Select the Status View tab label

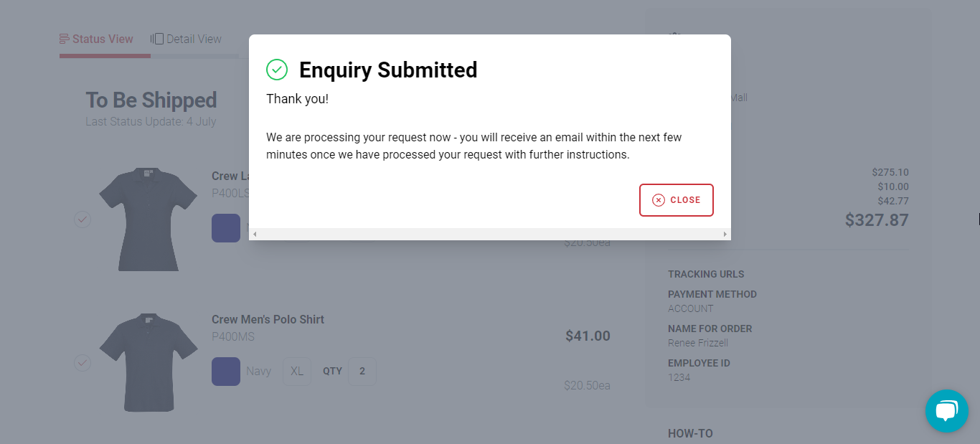[x=103, y=39]
